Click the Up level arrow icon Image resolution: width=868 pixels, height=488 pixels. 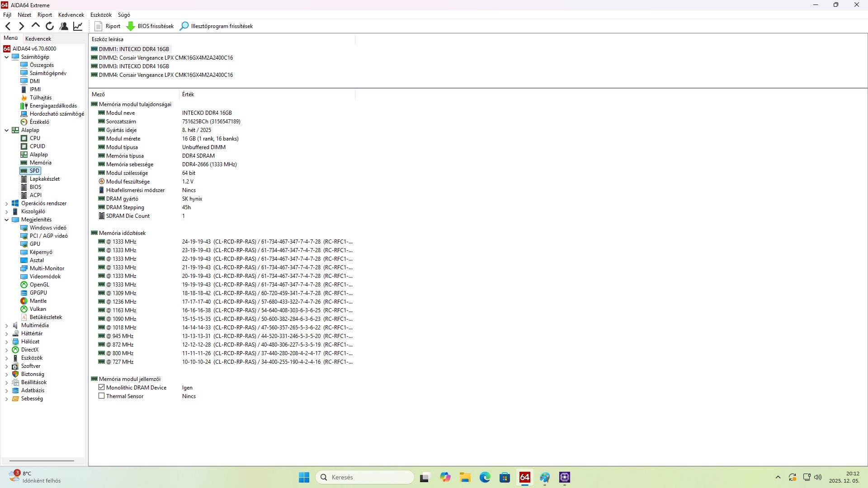point(36,26)
